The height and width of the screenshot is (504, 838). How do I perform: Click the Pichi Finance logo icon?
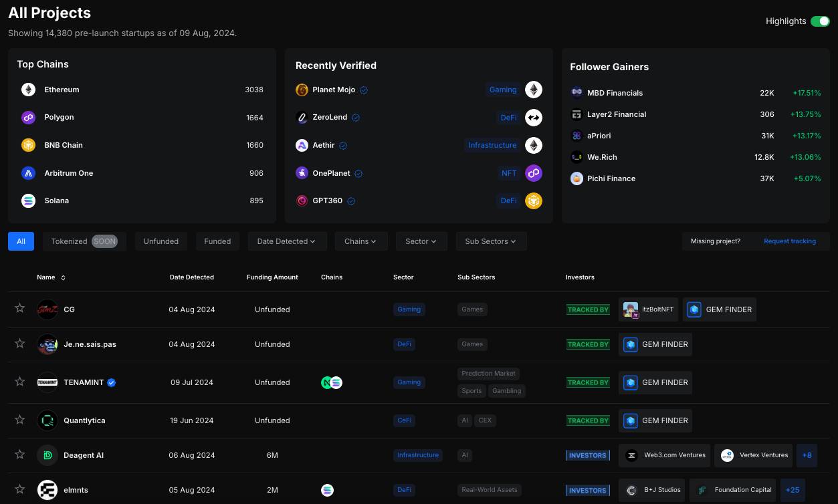pos(577,178)
